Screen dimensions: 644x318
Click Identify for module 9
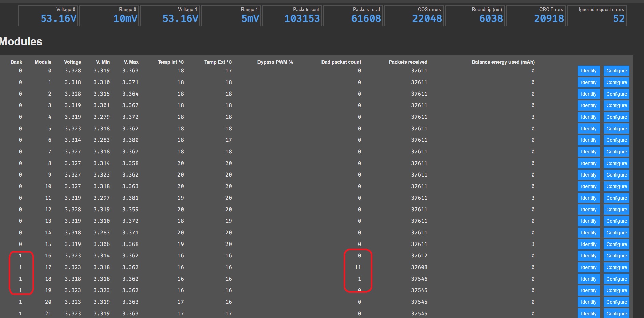[588, 175]
